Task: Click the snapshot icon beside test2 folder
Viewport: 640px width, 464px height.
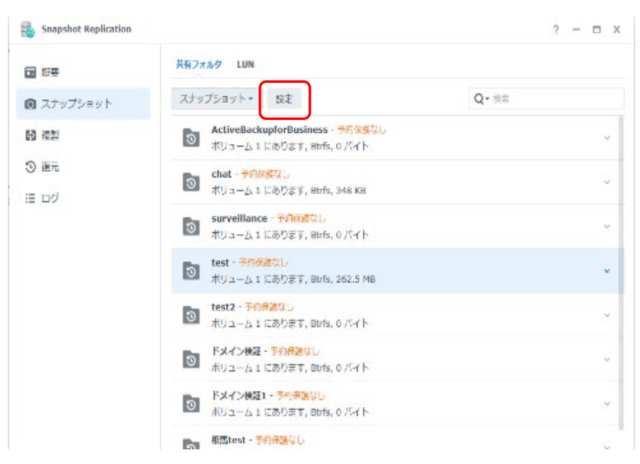Action: tap(191, 315)
